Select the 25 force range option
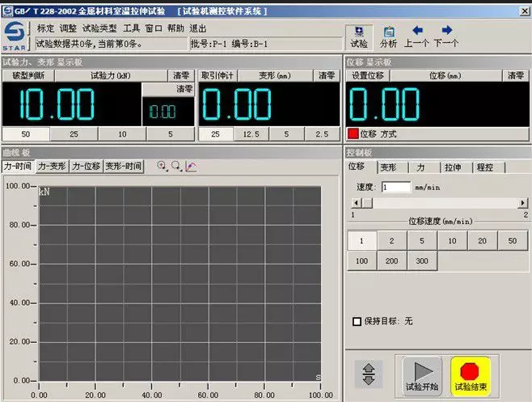 click(x=74, y=133)
